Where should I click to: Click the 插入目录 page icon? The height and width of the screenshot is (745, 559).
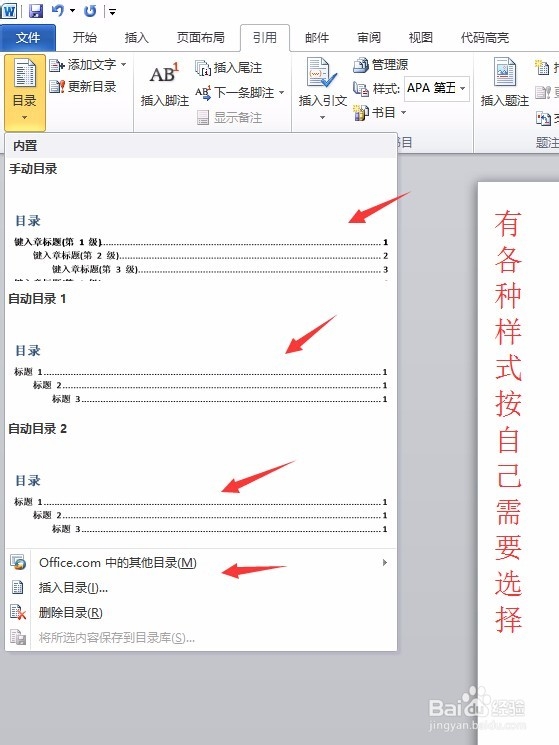point(18,587)
